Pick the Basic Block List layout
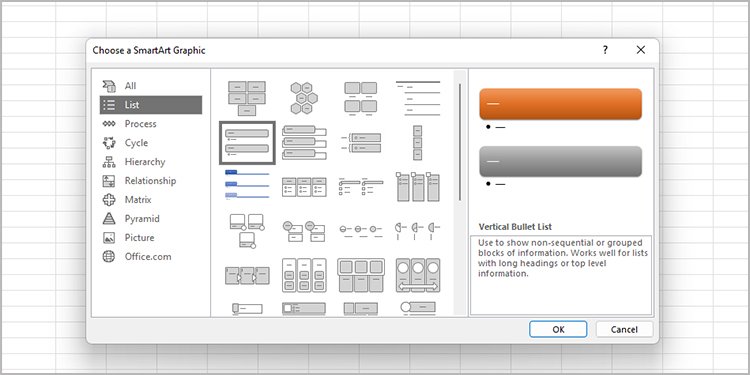This screenshot has width=750, height=375. (247, 98)
